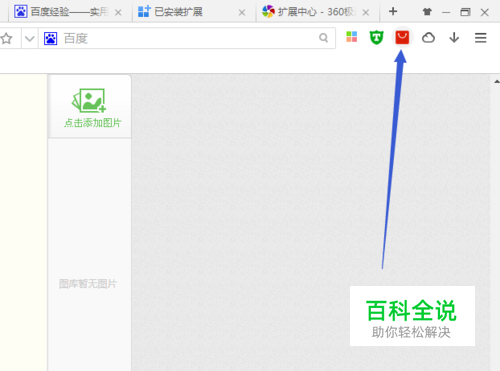Click the scrollbar up arrow
Viewport: 500px width, 371px height.
(x=496, y=81)
